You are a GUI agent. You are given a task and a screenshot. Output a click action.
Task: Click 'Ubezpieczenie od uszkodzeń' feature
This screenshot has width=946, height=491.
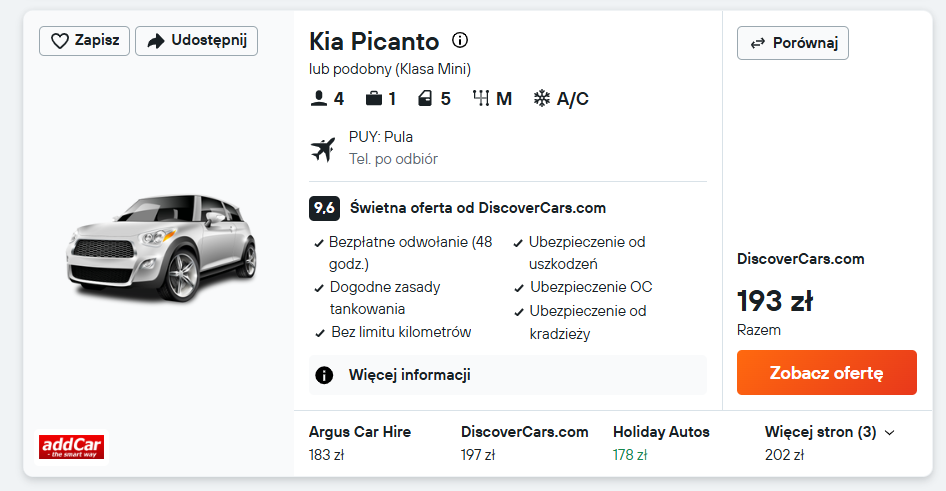tap(587, 253)
